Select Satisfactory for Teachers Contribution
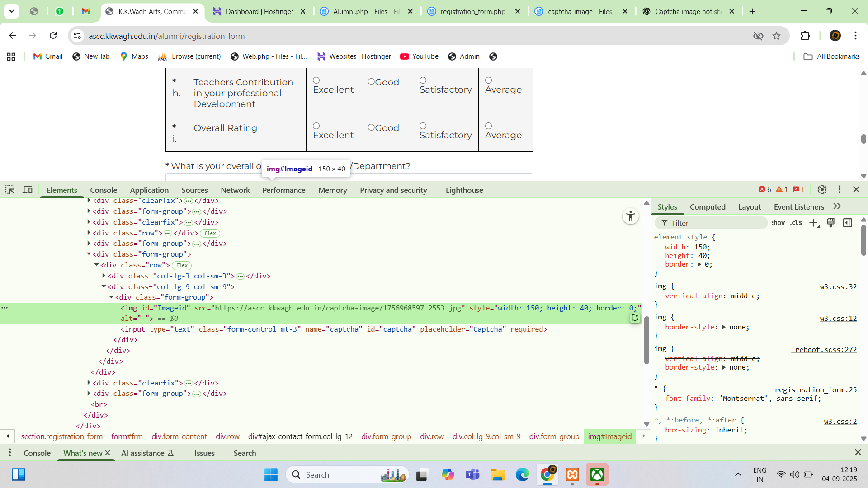This screenshot has width=868, height=488. 423,80
